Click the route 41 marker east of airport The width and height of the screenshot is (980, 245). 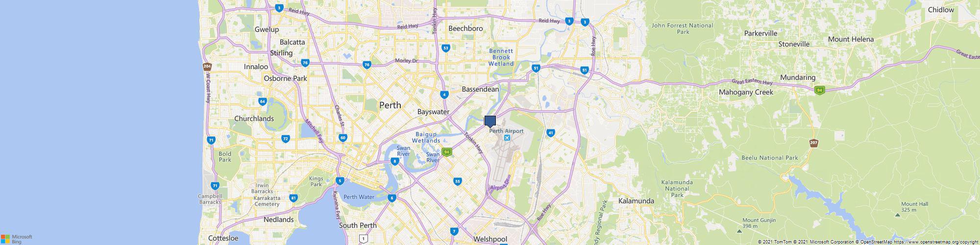551,133
